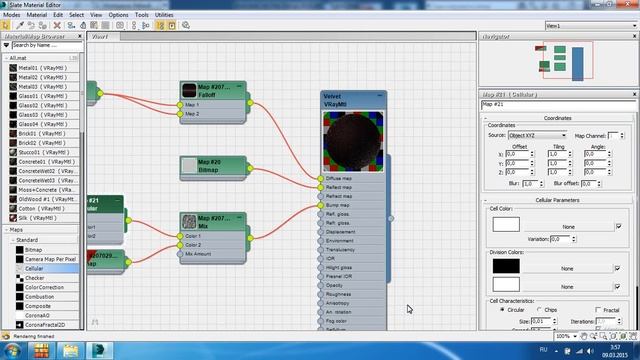Click the Search by Name field
Image resolution: width=640 pixels, height=360 pixels.
click(x=47, y=45)
